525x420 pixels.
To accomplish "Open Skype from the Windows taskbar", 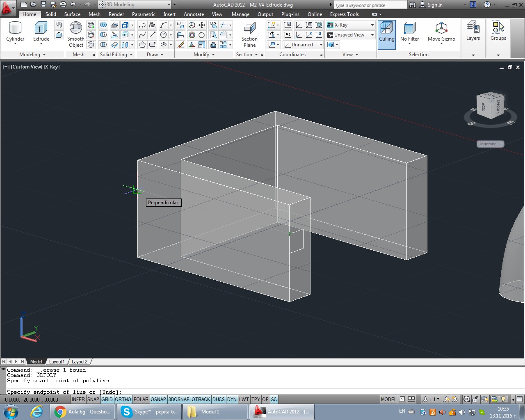I will tap(149, 411).
